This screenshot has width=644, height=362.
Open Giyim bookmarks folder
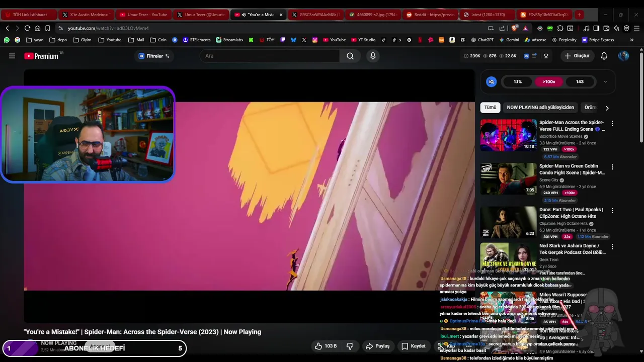(82, 40)
